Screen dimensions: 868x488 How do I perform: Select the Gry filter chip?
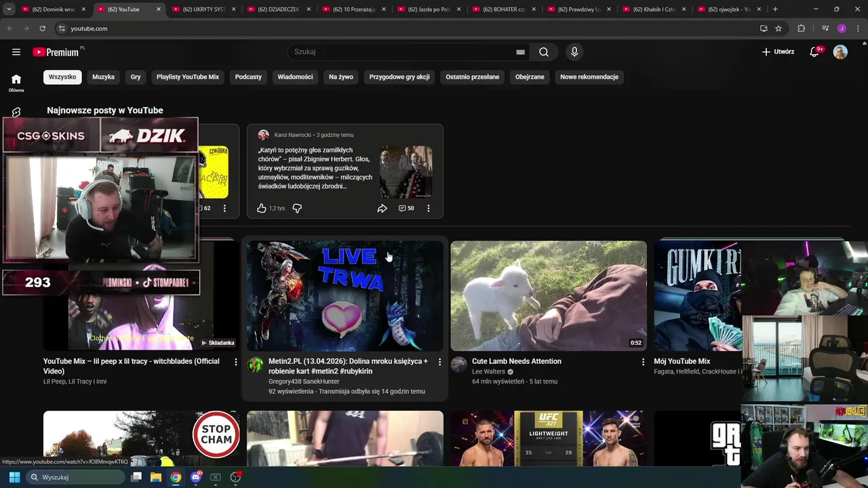pyautogui.click(x=136, y=77)
